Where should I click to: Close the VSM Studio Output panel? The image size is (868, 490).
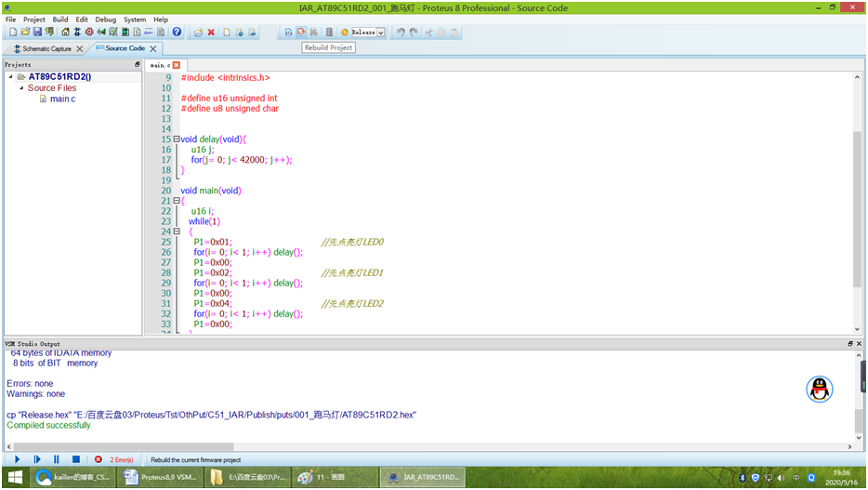[859, 343]
